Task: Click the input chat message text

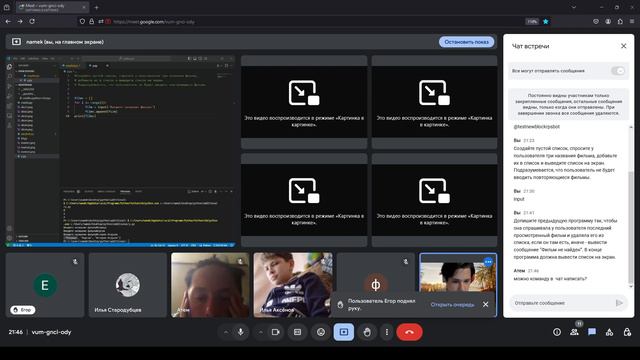Action: point(519,199)
